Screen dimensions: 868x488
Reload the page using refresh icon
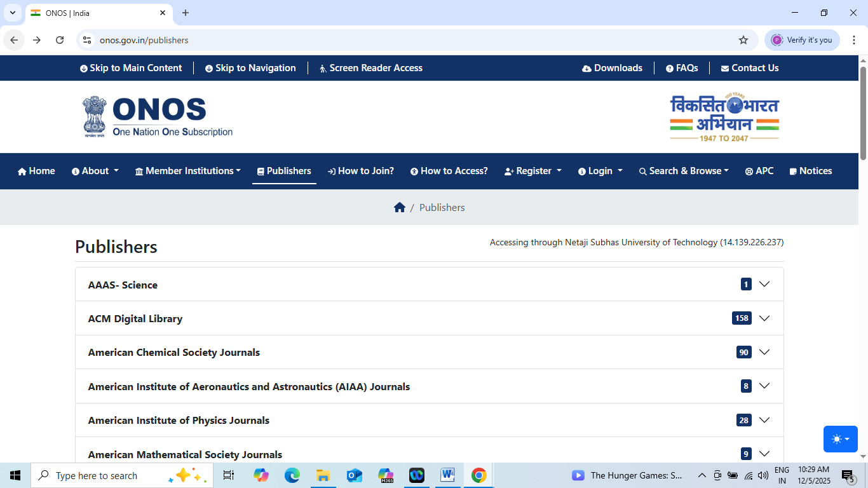(x=60, y=40)
